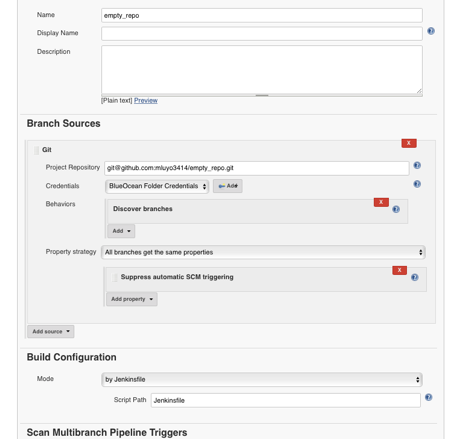Click the Build Configuration section heading
465x439 pixels.
pos(71,357)
